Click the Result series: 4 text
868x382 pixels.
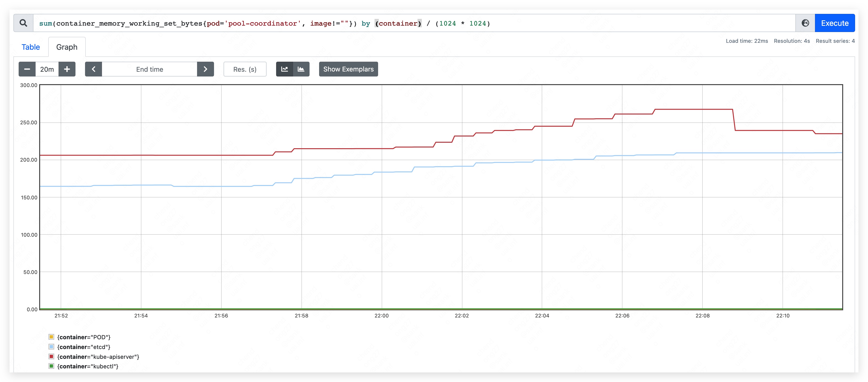click(835, 41)
